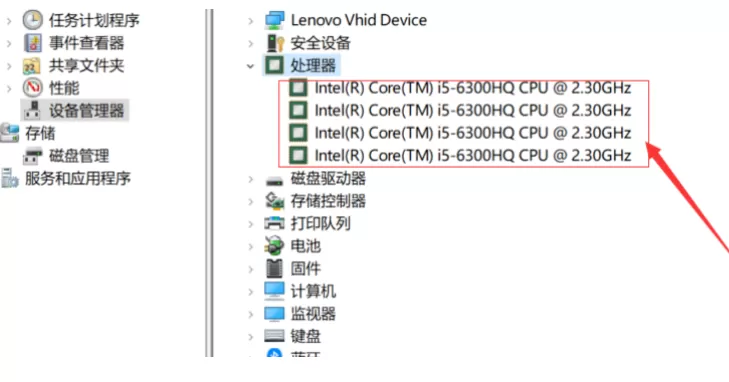The width and height of the screenshot is (729, 382).
Task: Click the 电池 battery icon
Action: (274, 246)
